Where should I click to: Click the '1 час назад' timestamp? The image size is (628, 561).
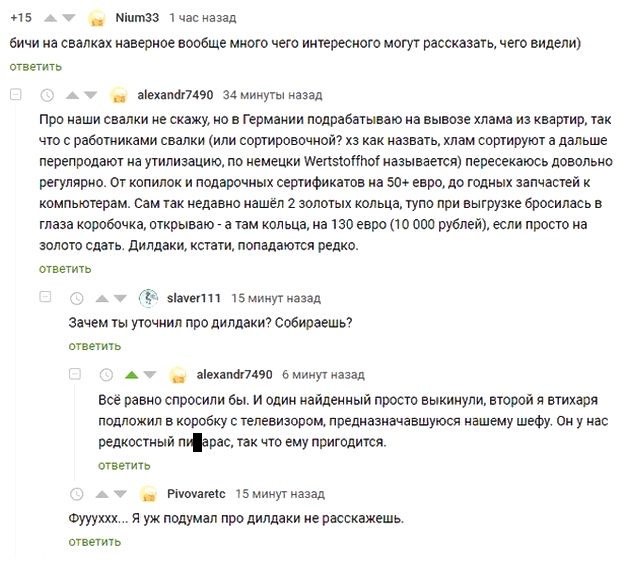click(x=203, y=18)
